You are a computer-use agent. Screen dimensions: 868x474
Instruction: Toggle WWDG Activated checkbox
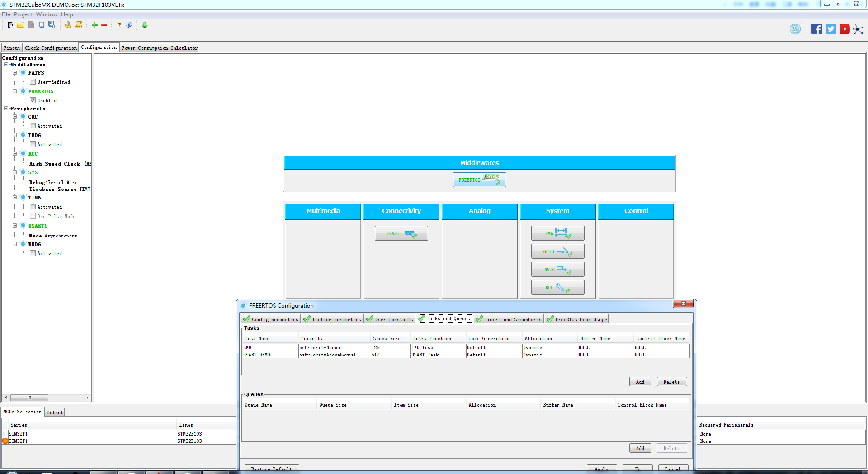coord(33,253)
